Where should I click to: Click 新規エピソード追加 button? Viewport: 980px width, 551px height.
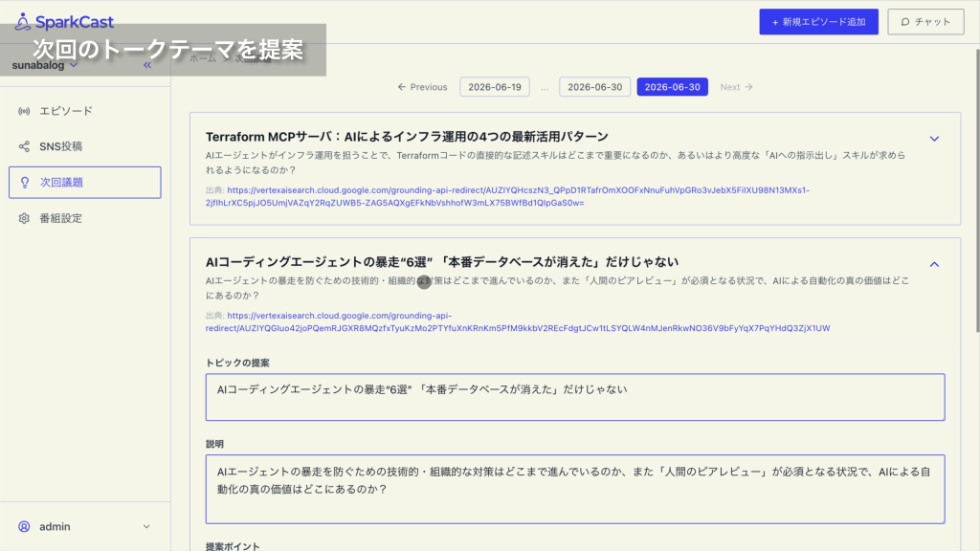click(x=819, y=22)
